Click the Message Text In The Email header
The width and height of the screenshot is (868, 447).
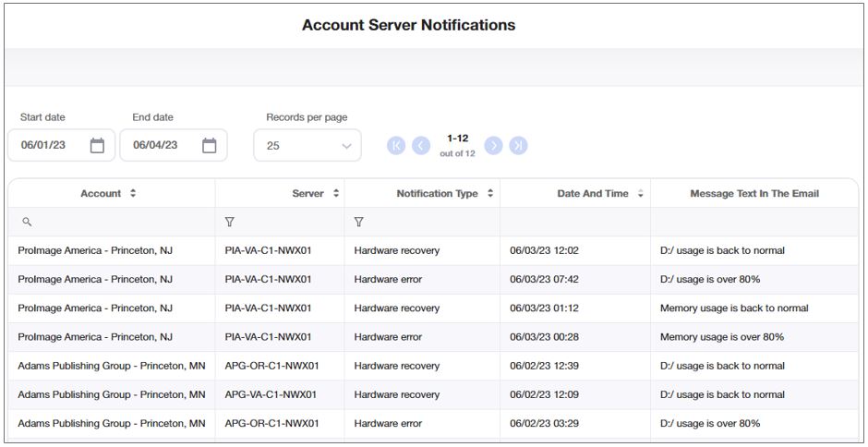click(x=753, y=194)
